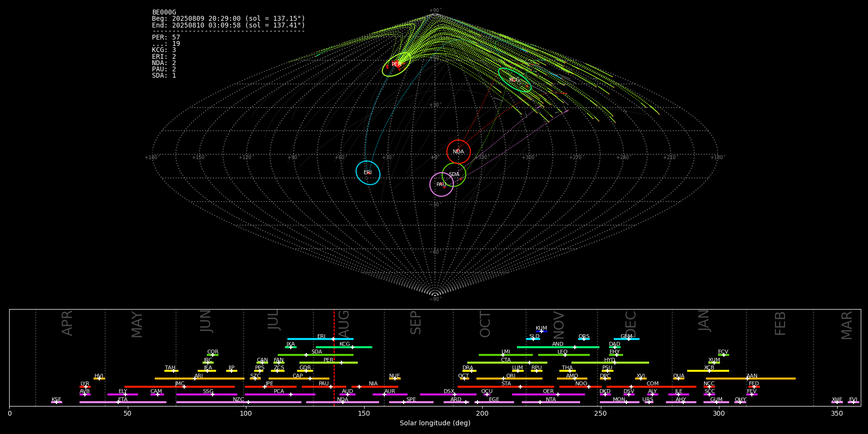The width and height of the screenshot is (868, 434).
Task: Click the NOO shower bar
Action: [x=581, y=387]
